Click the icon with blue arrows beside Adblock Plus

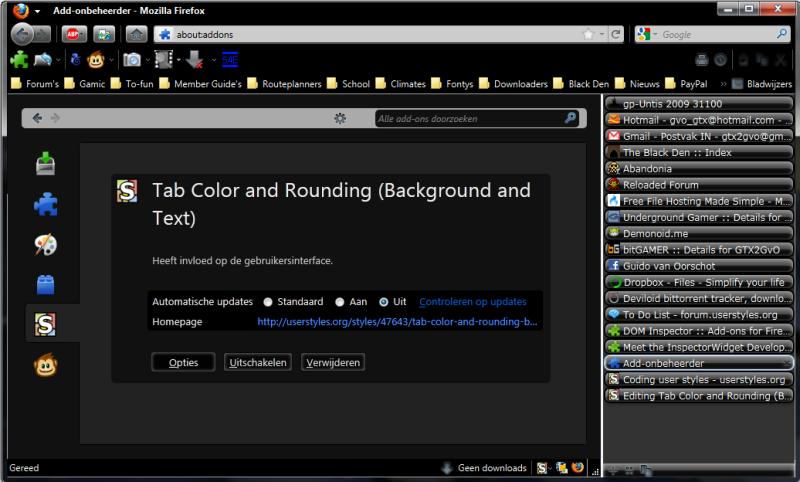tap(104, 35)
